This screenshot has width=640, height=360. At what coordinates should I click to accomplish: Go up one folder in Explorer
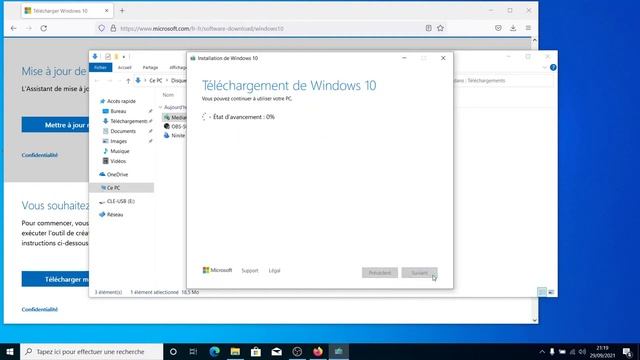click(128, 81)
